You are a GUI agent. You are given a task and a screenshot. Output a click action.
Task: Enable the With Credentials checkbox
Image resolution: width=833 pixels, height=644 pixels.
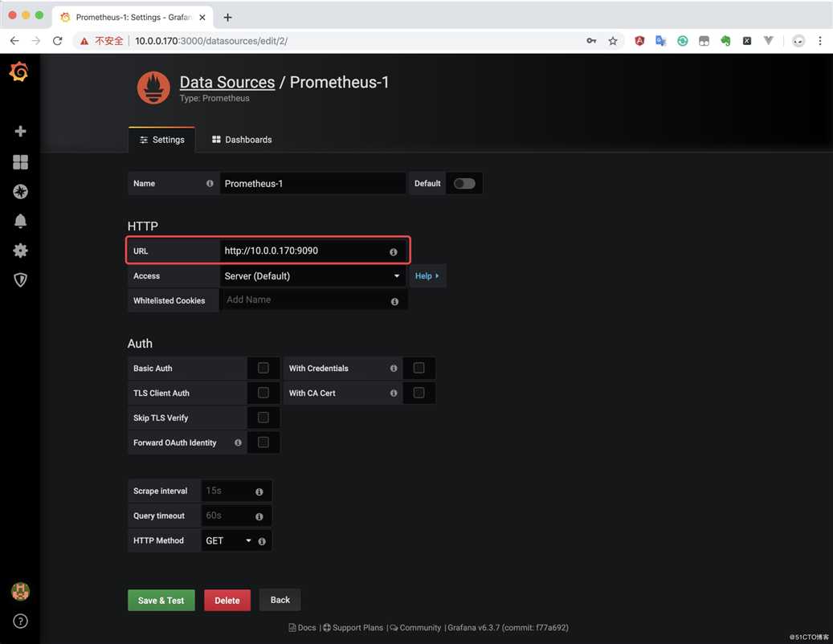[x=419, y=368]
